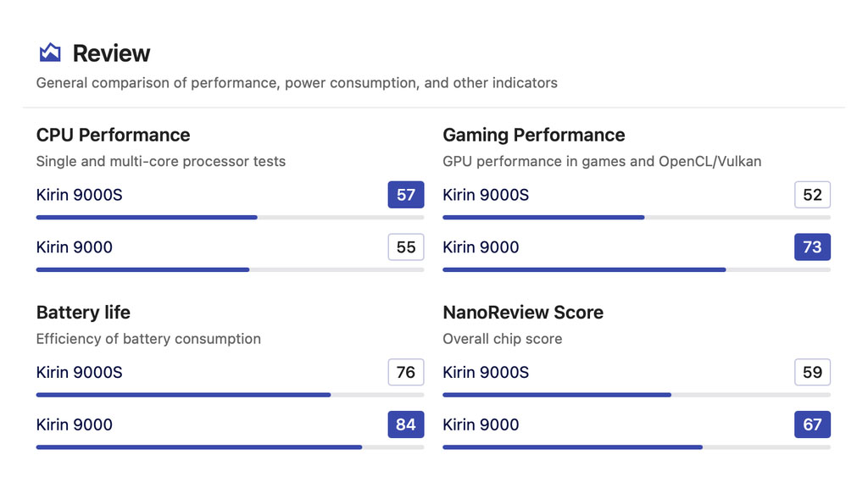Screen dimensions: 868x488
Task: Click the CPU score badge 55
Action: (x=406, y=247)
